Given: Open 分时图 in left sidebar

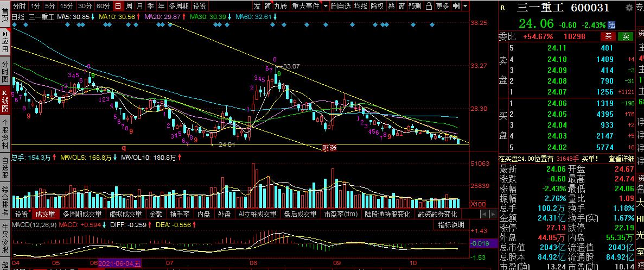Looking at the screenshot, I should (x=5, y=71).
